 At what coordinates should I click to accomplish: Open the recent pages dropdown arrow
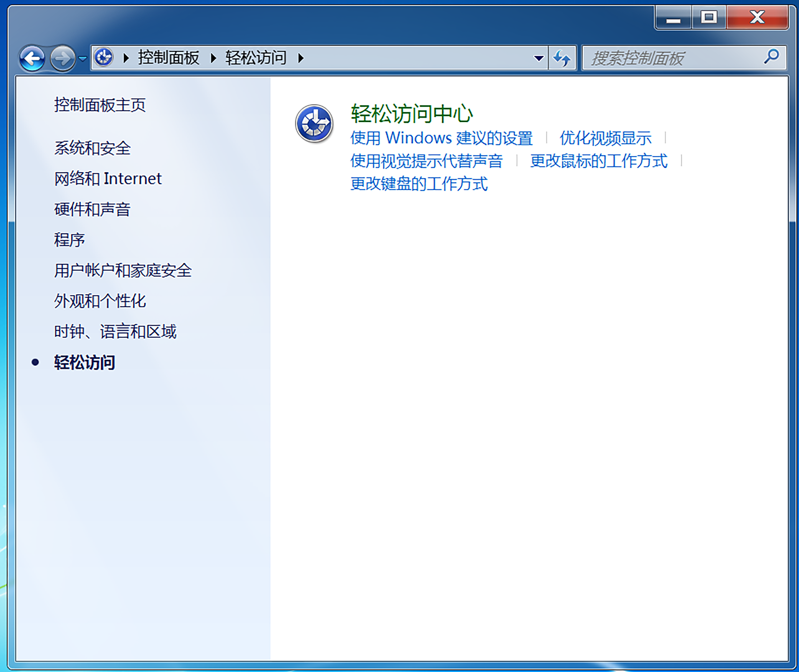click(x=83, y=58)
